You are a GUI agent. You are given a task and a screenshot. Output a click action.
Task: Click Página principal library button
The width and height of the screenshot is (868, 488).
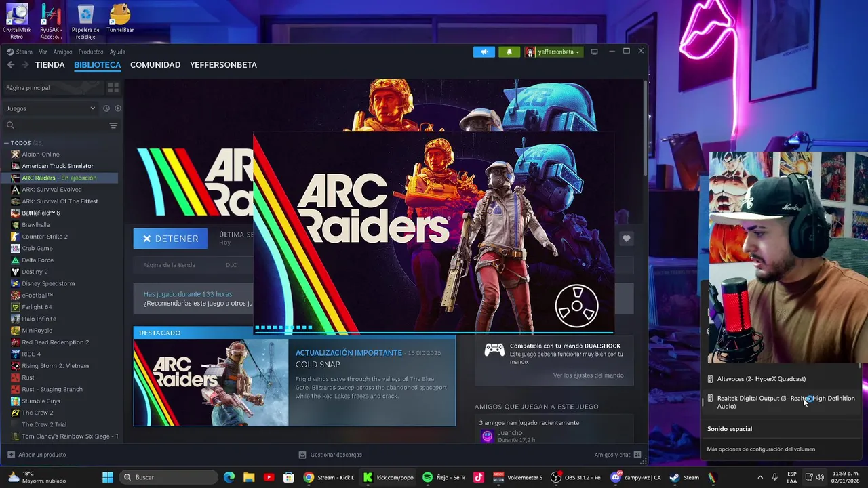click(x=53, y=87)
